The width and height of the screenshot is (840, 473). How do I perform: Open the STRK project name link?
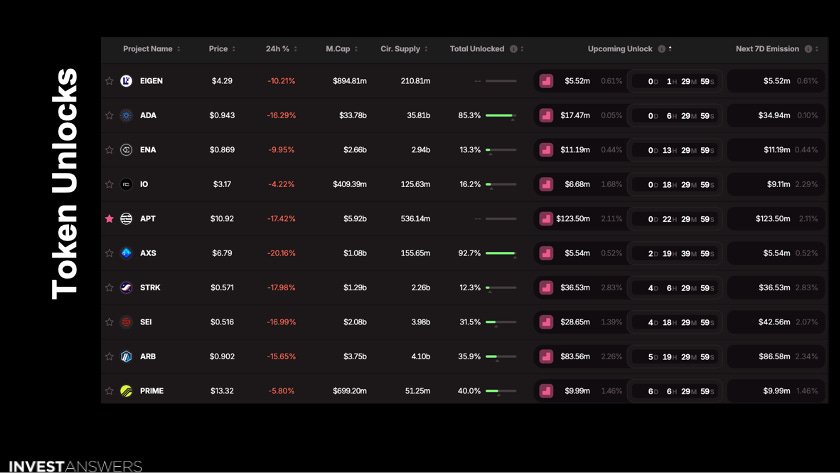point(150,288)
